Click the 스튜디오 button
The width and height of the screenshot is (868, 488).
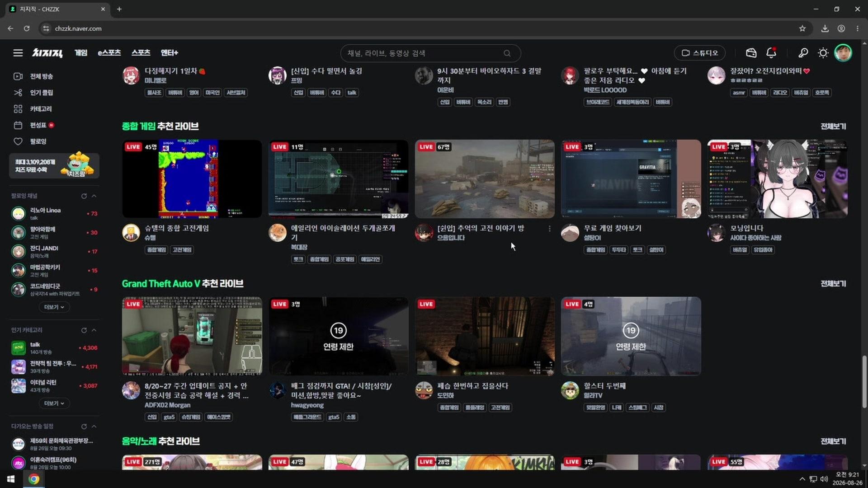click(x=699, y=53)
